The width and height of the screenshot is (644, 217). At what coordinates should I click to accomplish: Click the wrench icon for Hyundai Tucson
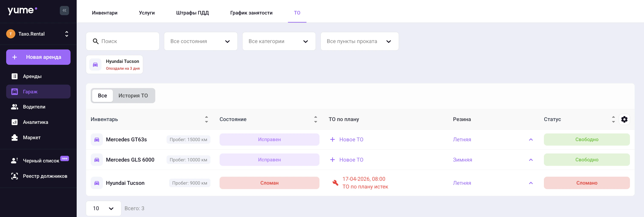335,183
